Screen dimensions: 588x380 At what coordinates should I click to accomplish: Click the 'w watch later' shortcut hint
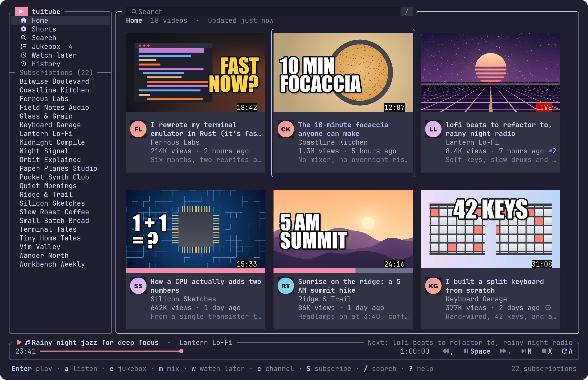218,368
